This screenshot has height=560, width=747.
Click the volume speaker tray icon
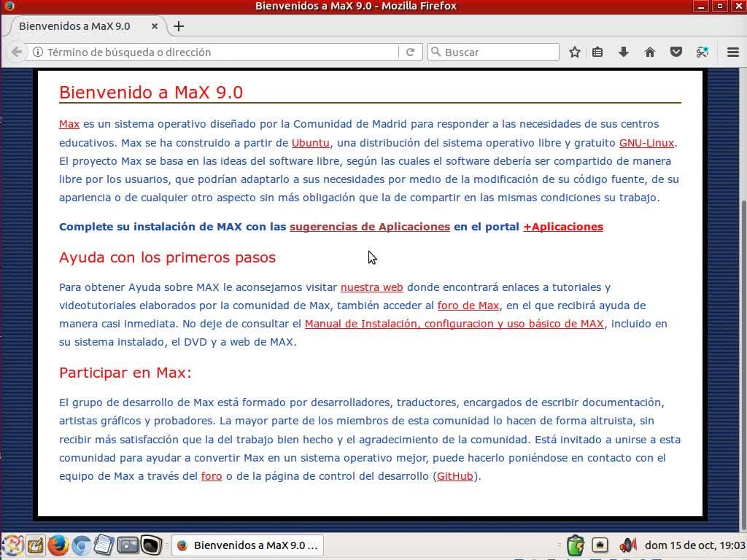[627, 545]
